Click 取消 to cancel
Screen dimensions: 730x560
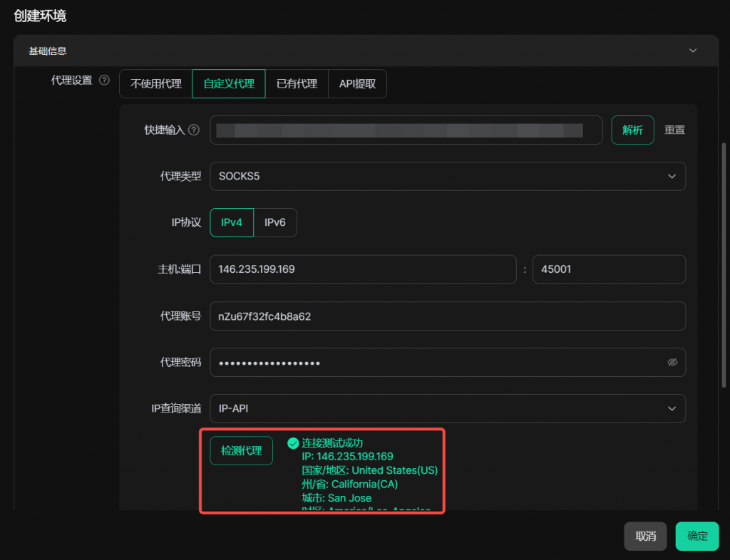coord(645,536)
